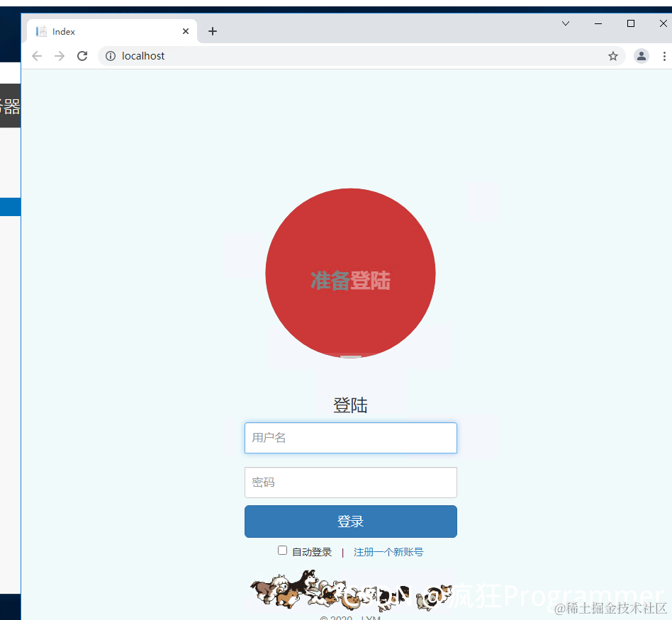The width and height of the screenshot is (672, 620).
Task: Click the 用户名 username field
Action: coord(350,438)
